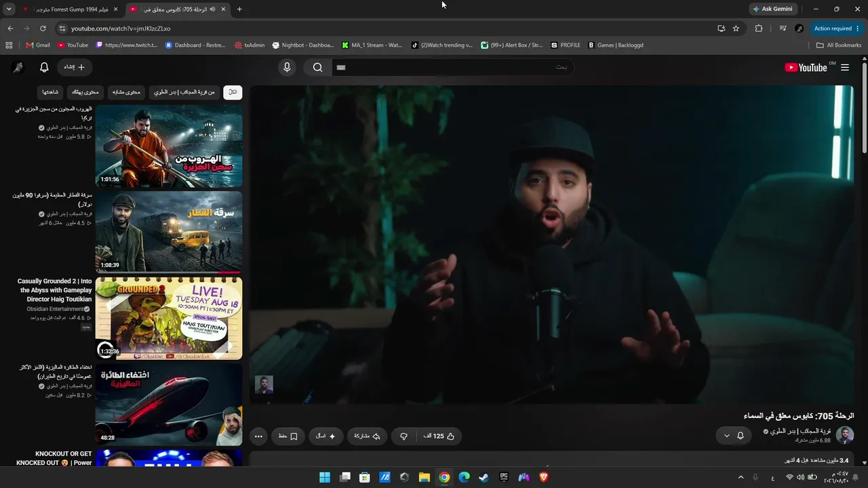The image size is (868, 488).
Task: Open the YouTube guide hamburger menu
Action: (845, 67)
